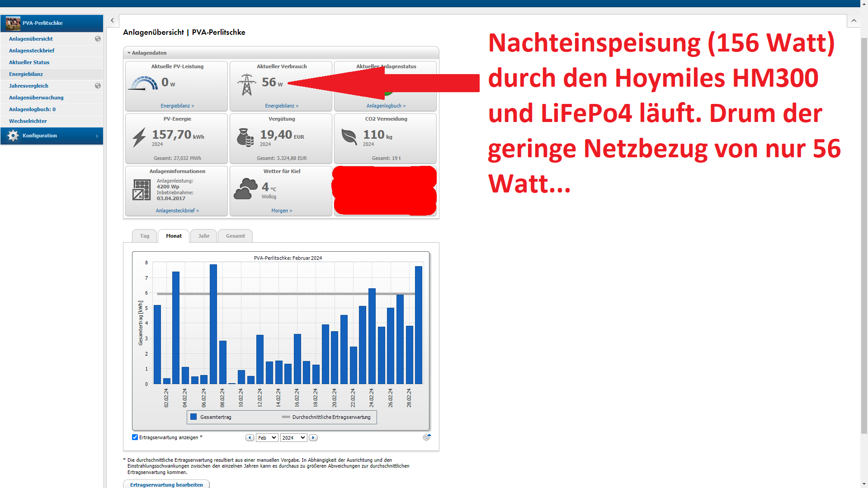This screenshot has width=868, height=488.
Task: Open the Anlagensteckbrief link in info tile
Action: 177,211
